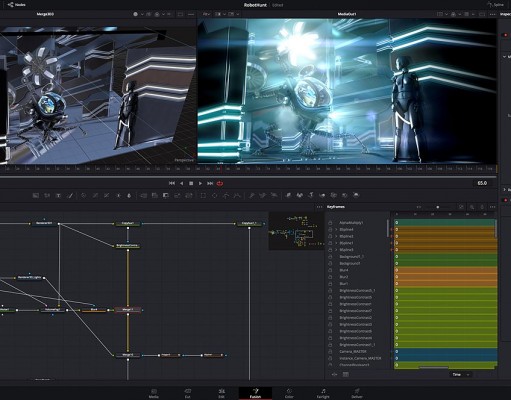This screenshot has width=511, height=400.
Task: Expand the BSpline5 keyframe track
Action: click(336, 250)
